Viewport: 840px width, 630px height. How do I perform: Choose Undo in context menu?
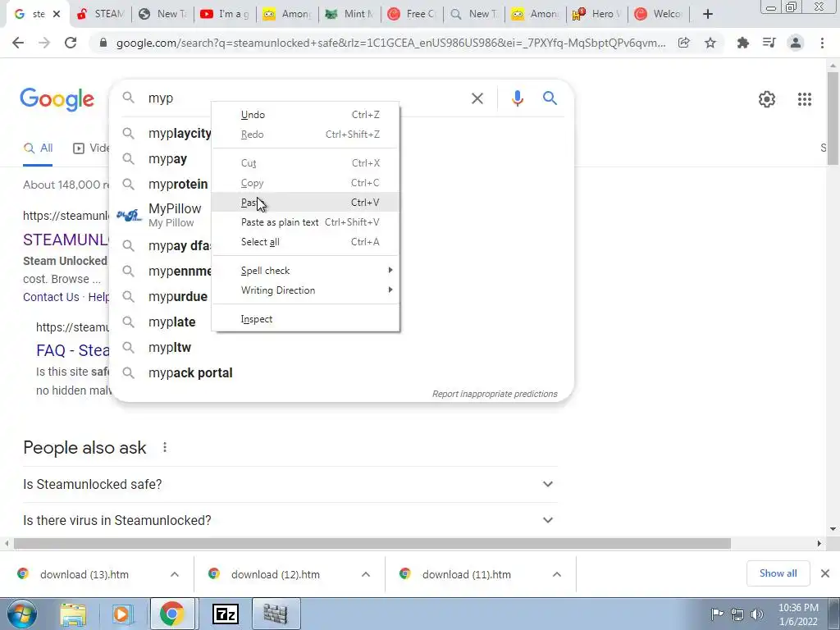(x=305, y=115)
